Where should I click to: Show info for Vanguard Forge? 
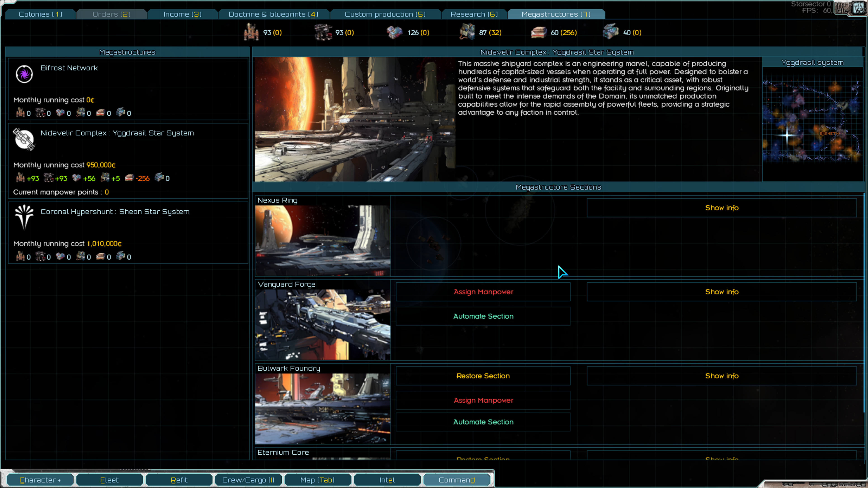722,292
